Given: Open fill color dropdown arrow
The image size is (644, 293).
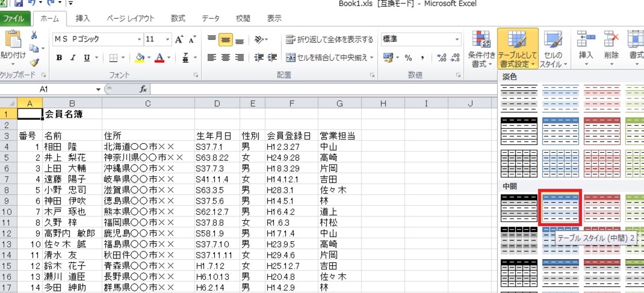Looking at the screenshot, I should pos(149,58).
